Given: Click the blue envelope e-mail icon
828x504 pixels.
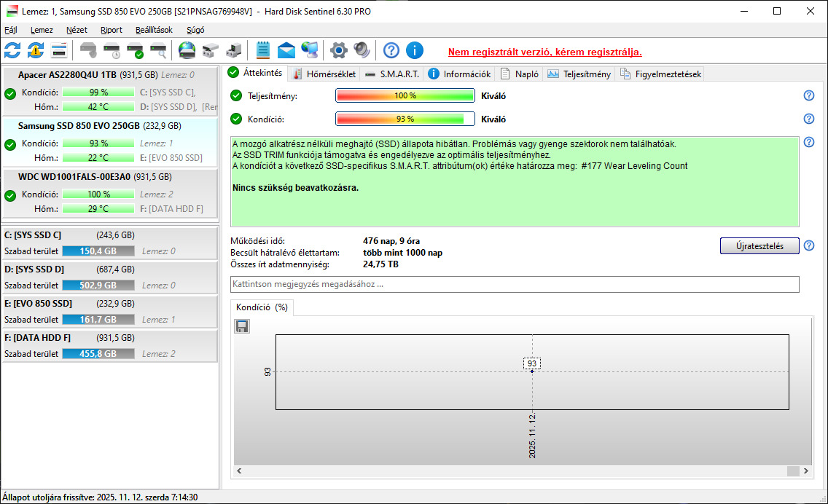Looking at the screenshot, I should click(286, 51).
